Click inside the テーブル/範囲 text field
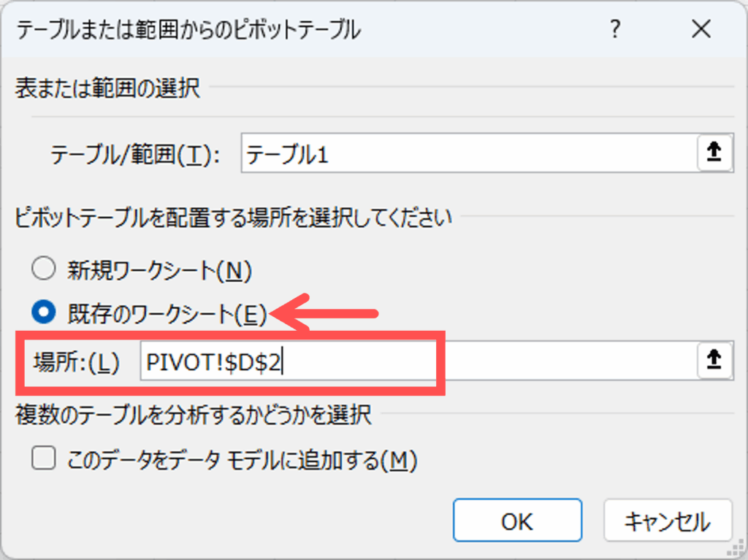 pyautogui.click(x=467, y=153)
